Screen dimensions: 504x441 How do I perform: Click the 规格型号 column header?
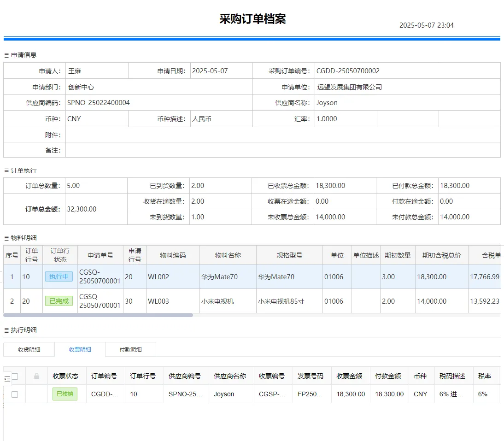point(289,255)
